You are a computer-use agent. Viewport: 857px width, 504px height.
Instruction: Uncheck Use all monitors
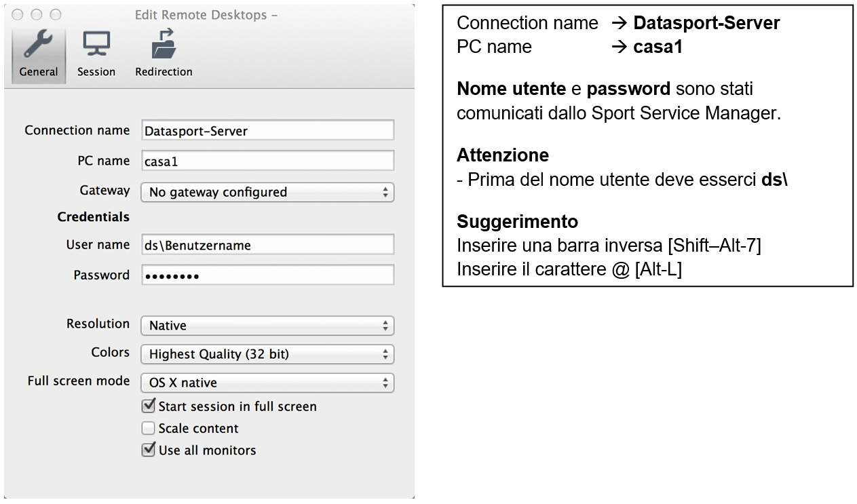pos(148,450)
